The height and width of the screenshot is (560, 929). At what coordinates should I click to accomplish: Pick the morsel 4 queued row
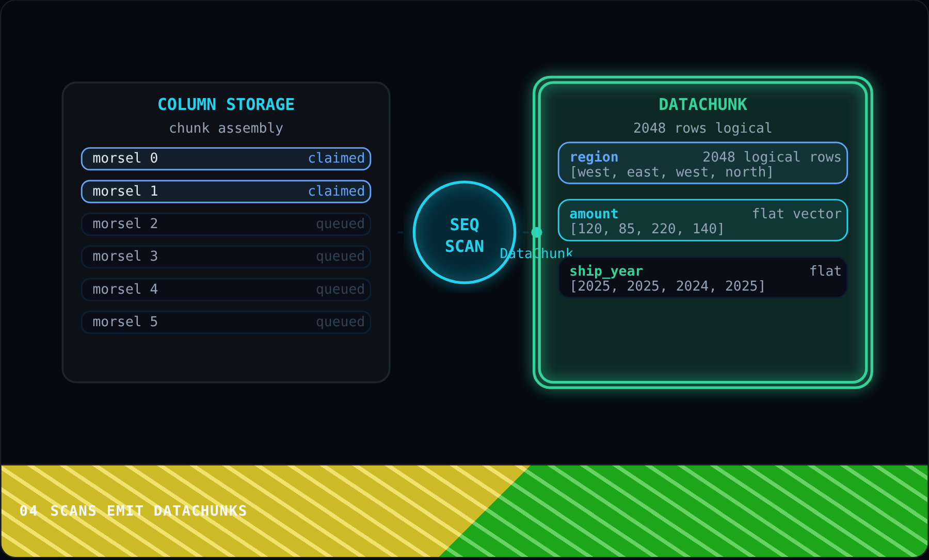(226, 290)
